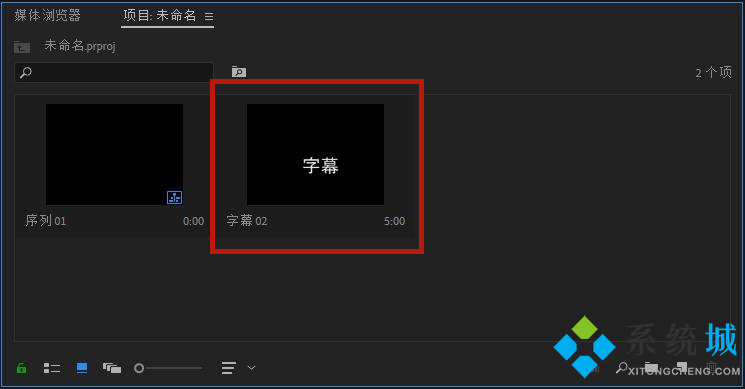Click the Find magnifier icon at bottom

[621, 368]
